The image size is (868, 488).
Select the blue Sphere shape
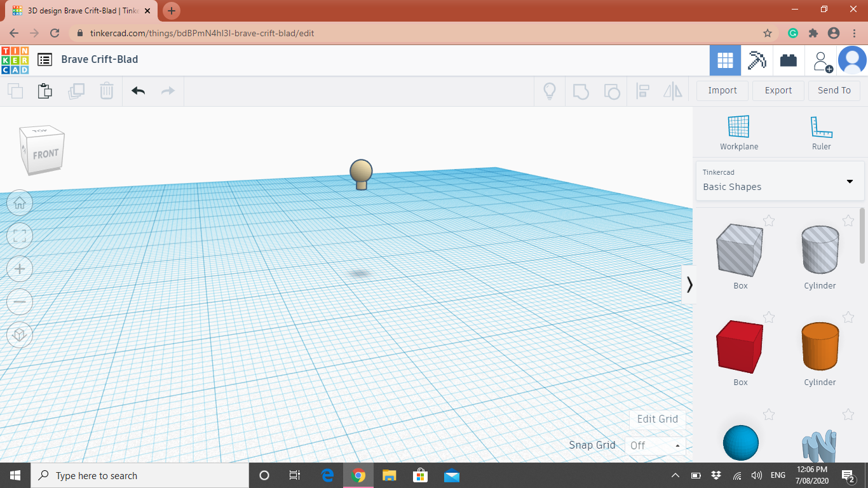pyautogui.click(x=741, y=443)
